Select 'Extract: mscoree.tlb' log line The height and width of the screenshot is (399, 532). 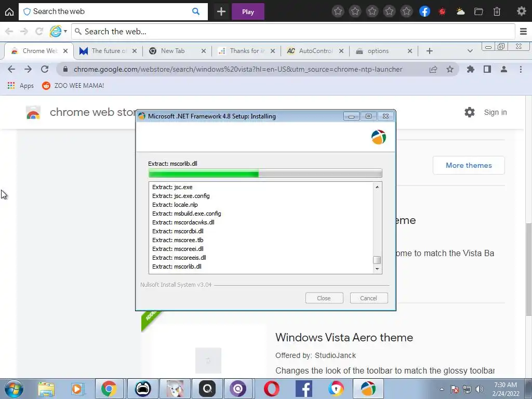[x=178, y=240]
